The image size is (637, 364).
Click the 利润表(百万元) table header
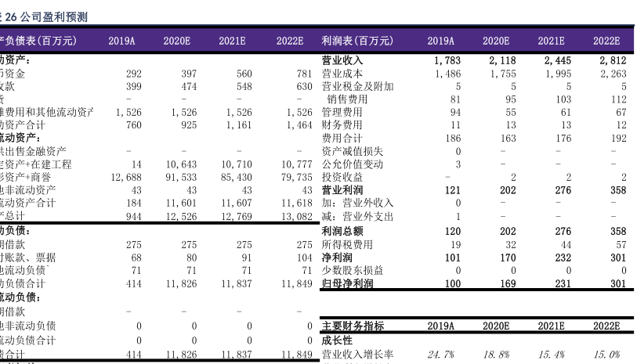tap(357, 41)
